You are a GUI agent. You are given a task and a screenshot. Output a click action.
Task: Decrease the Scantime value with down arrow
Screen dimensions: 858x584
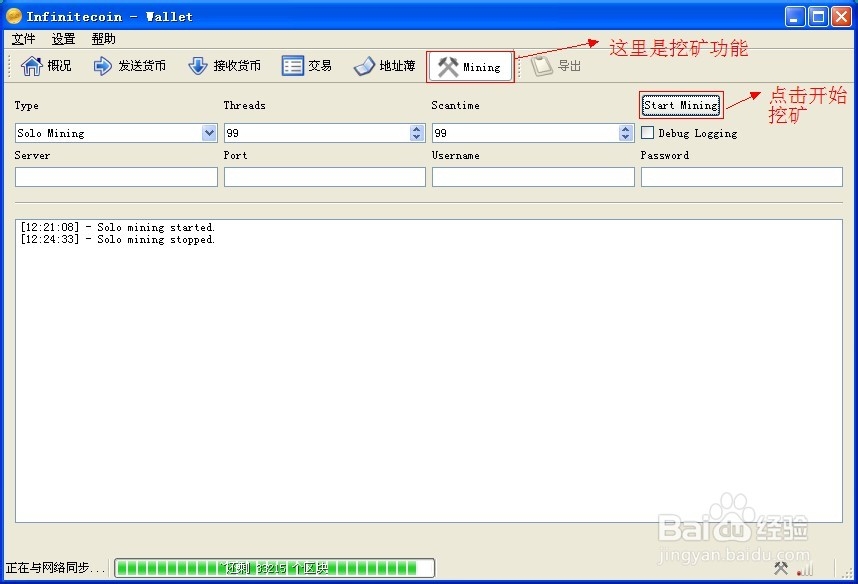[625, 137]
